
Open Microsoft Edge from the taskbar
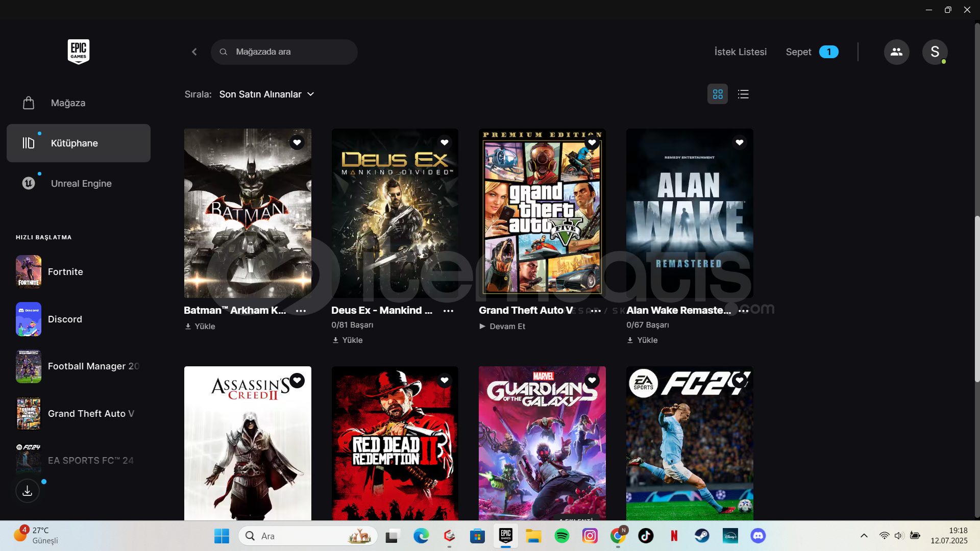(x=421, y=536)
